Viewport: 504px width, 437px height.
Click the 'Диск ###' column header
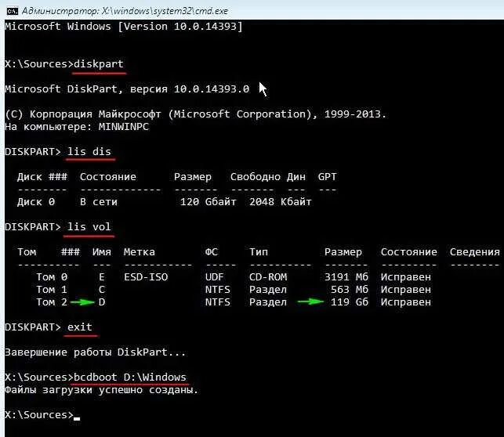42,176
